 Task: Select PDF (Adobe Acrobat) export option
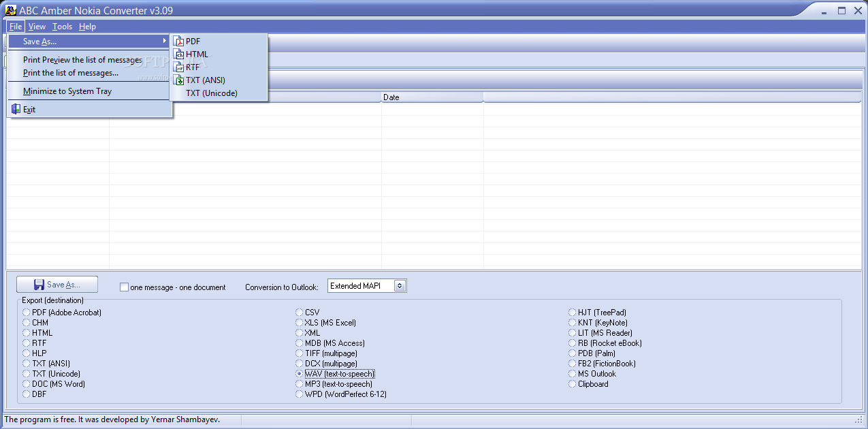62,313
